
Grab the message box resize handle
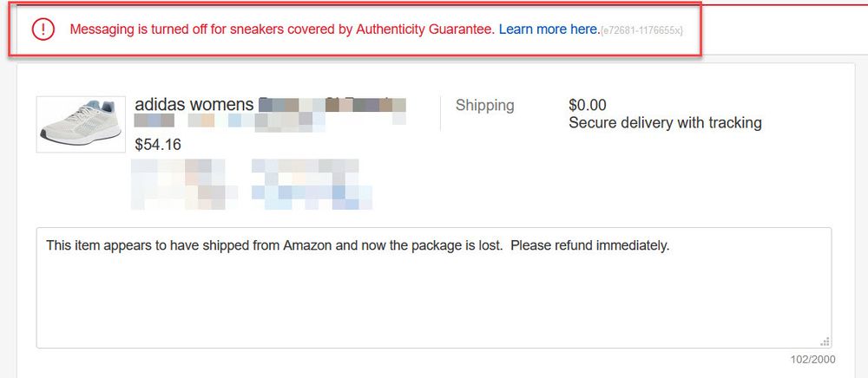click(x=825, y=342)
